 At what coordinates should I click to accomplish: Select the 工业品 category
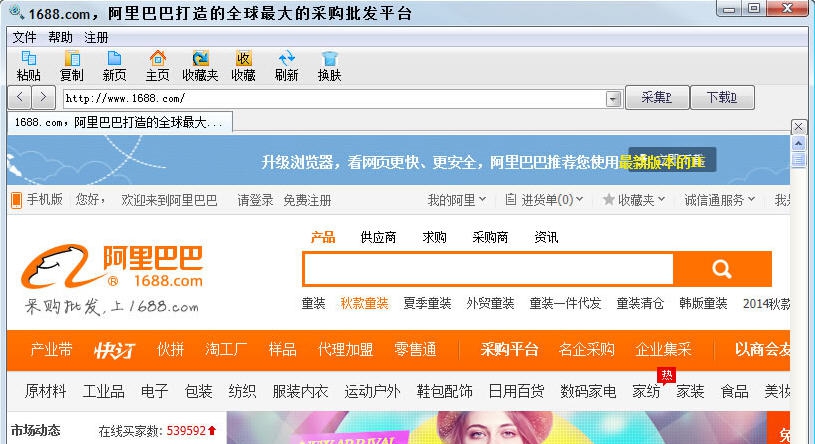tap(103, 391)
